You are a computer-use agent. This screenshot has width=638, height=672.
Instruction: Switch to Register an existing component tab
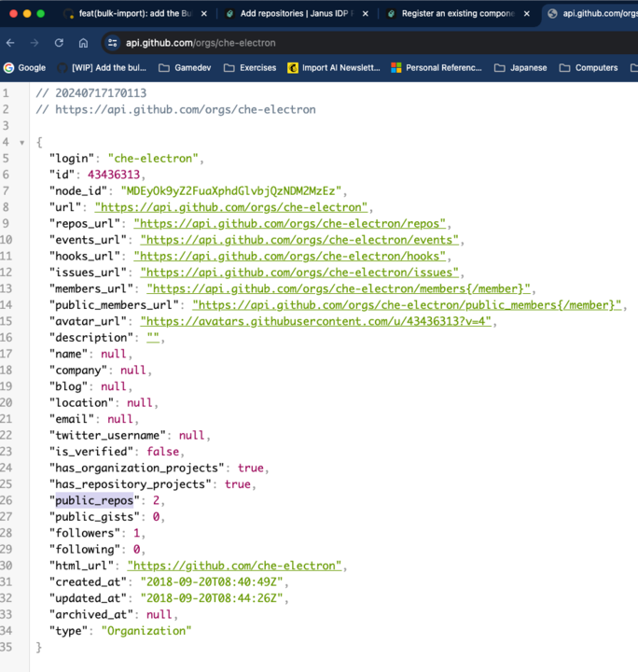(452, 14)
